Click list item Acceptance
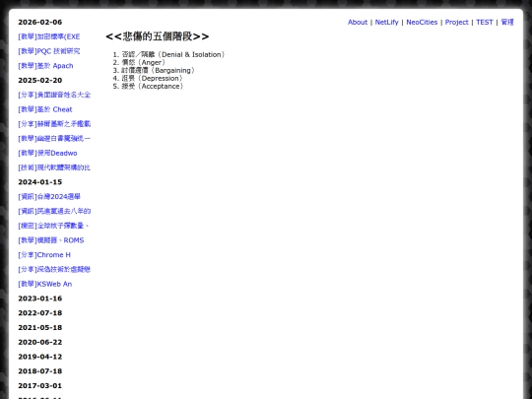Screen dimensions: 532x399 coord(153,86)
